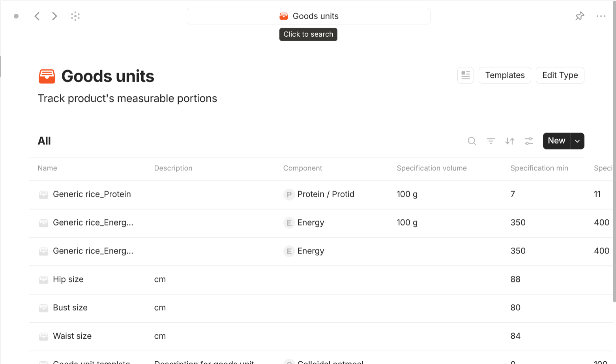616x364 pixels.
Task: Expand the dropdown next to the New button
Action: (577, 141)
